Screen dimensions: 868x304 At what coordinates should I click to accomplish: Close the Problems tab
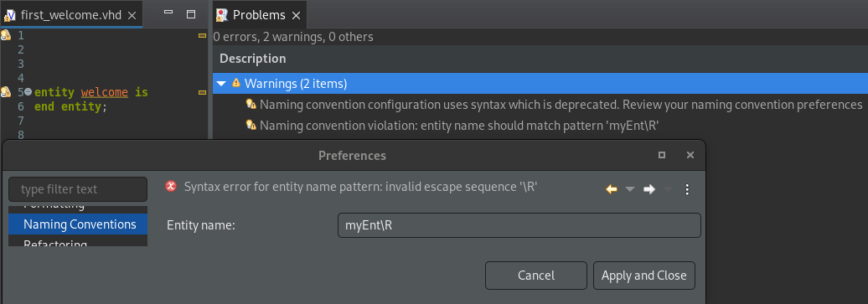[296, 16]
